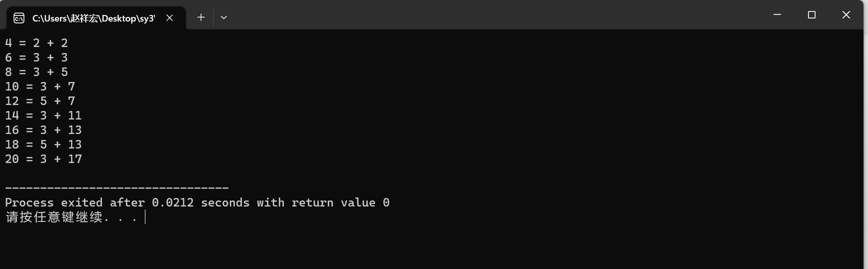The image size is (868, 269).
Task: Click the output line "14 = 3 + 11"
Action: click(x=43, y=116)
